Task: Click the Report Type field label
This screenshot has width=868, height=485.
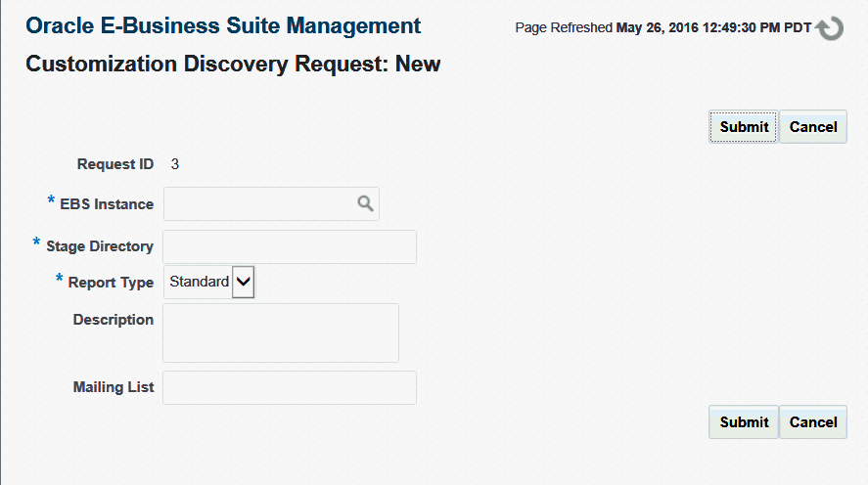Action: coord(111,282)
